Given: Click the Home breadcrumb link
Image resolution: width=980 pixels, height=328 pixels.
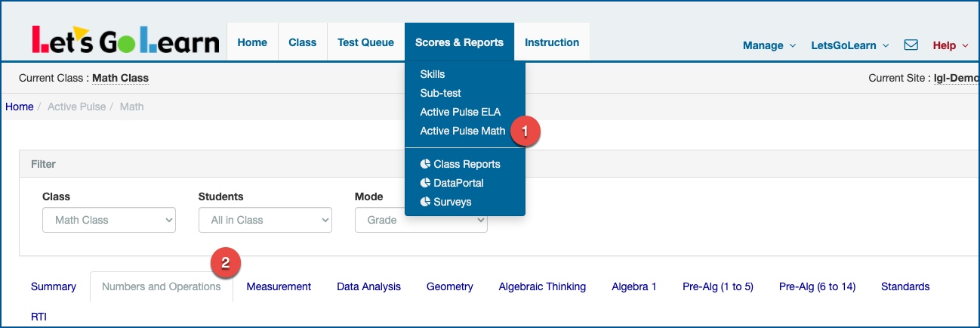Looking at the screenshot, I should click(x=20, y=107).
